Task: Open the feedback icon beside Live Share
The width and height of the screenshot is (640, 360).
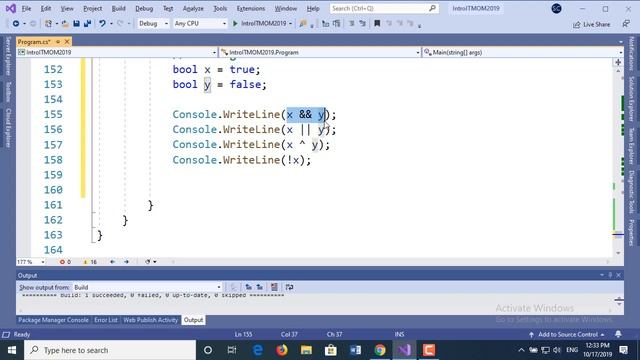Action: tap(626, 24)
